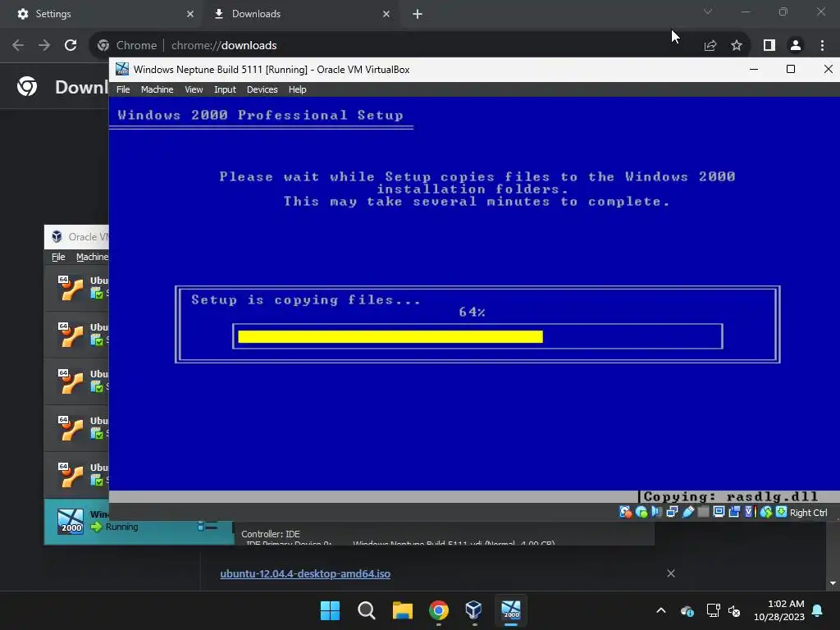Open the VM tools menu icon beside Running
This screenshot has height=630, width=840.
[x=208, y=527]
